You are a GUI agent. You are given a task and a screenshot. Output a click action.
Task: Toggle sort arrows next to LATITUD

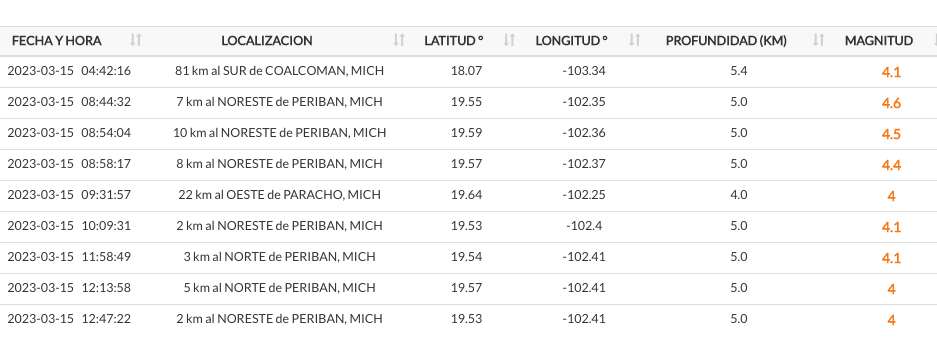point(509,40)
